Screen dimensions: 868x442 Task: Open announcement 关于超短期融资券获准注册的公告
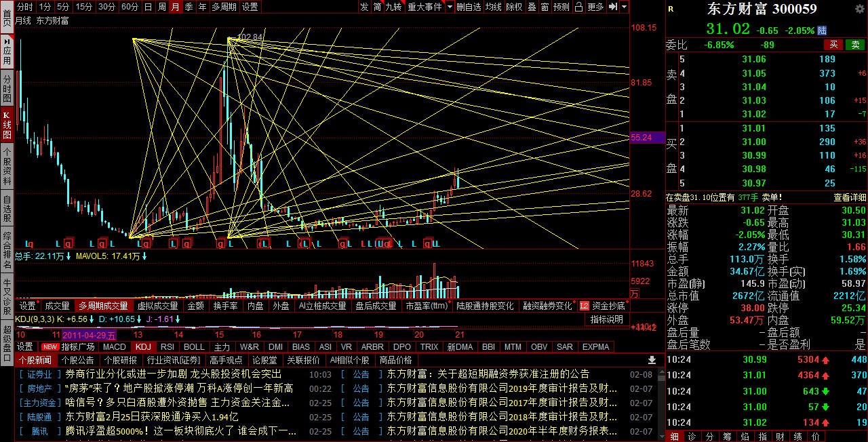pos(488,374)
